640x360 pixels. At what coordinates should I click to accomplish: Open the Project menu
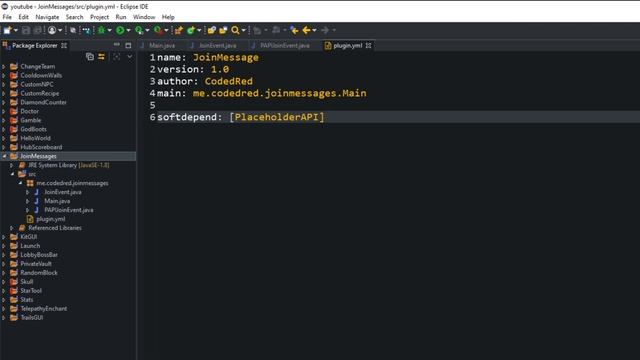click(99, 17)
